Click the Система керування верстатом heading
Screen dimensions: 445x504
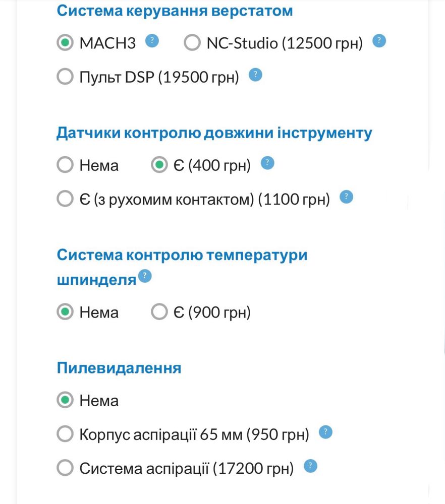point(175,11)
